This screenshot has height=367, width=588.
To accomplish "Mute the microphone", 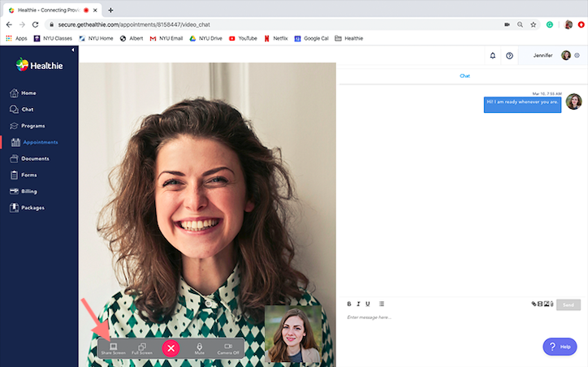I will tap(200, 348).
